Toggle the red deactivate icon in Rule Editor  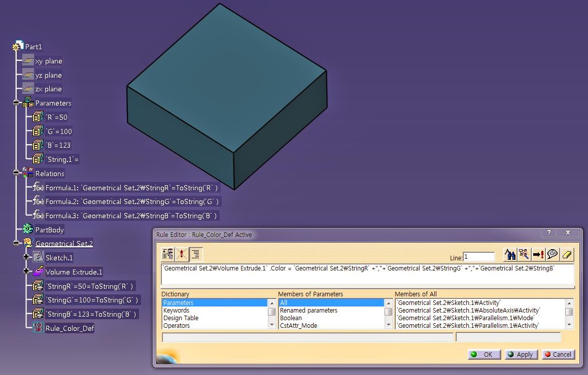tap(182, 254)
